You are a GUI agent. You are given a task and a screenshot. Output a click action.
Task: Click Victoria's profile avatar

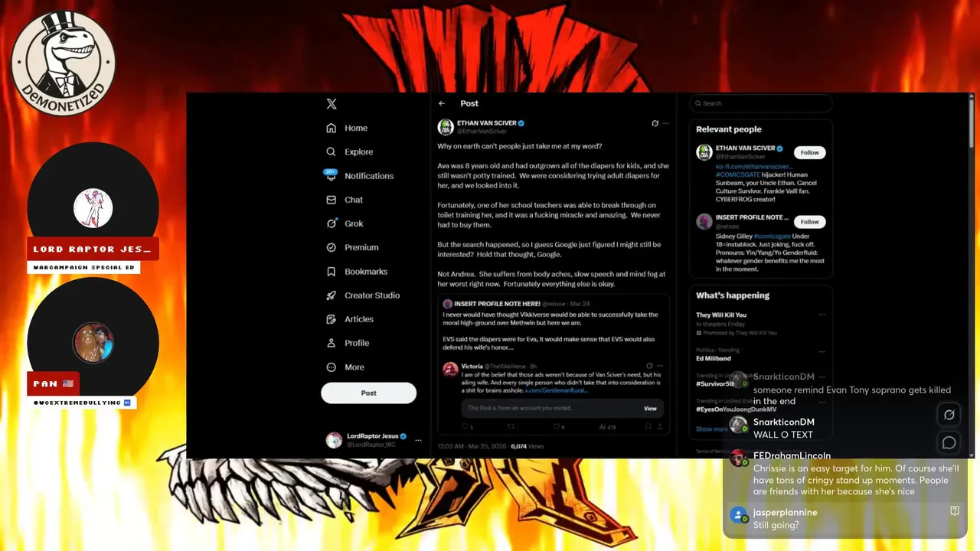(451, 369)
